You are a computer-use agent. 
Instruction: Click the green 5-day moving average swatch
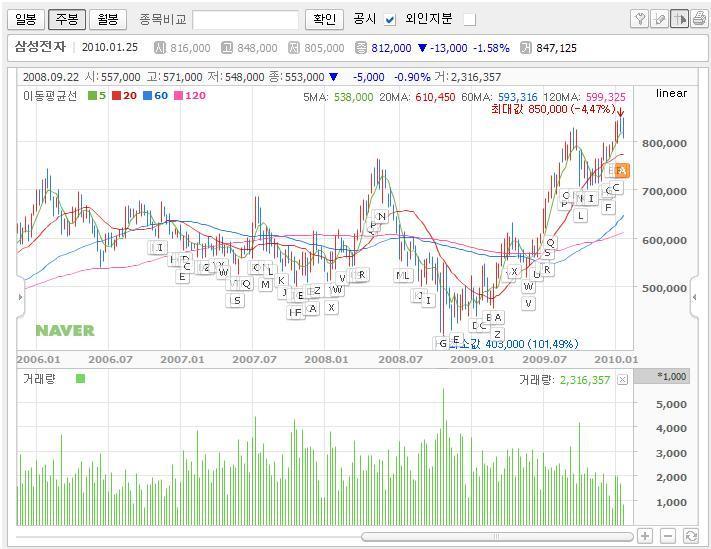[93, 96]
